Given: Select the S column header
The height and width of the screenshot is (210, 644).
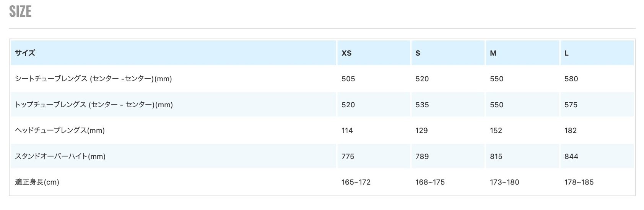Looking at the screenshot, I should click(418, 53).
